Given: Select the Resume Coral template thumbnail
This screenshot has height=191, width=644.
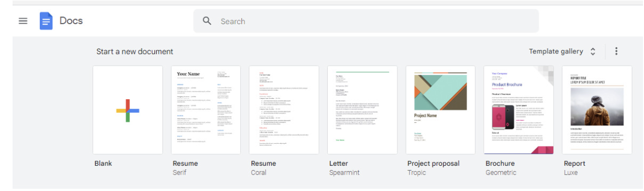Looking at the screenshot, I should pyautogui.click(x=284, y=110).
